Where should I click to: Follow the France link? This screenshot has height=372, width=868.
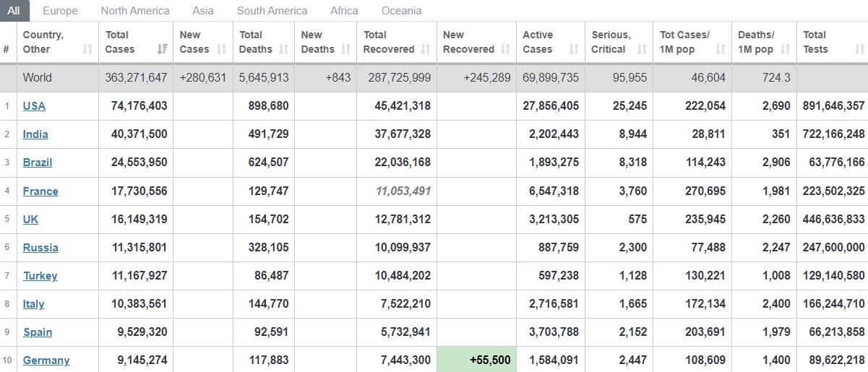(40, 191)
